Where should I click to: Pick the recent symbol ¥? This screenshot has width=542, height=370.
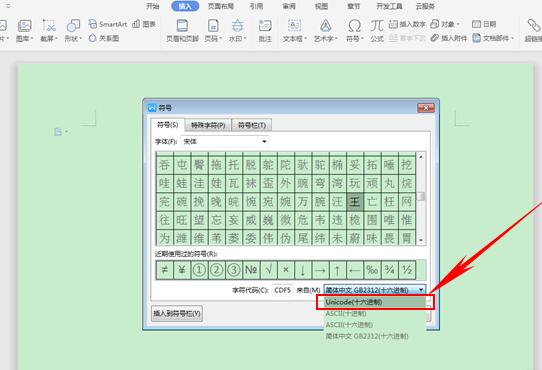click(182, 270)
